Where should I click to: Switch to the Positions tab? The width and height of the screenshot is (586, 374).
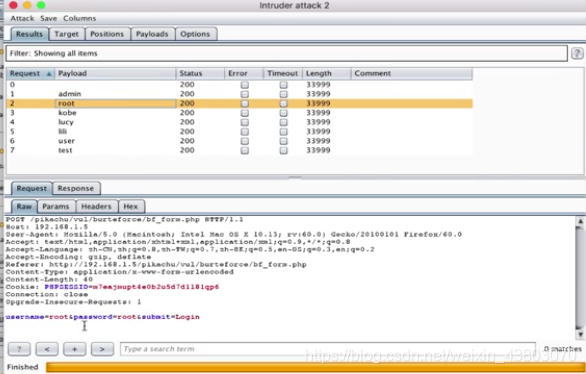point(107,34)
